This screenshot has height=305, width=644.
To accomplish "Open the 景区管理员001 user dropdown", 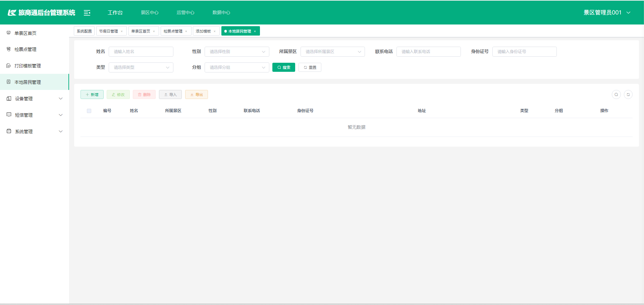I will (607, 12).
